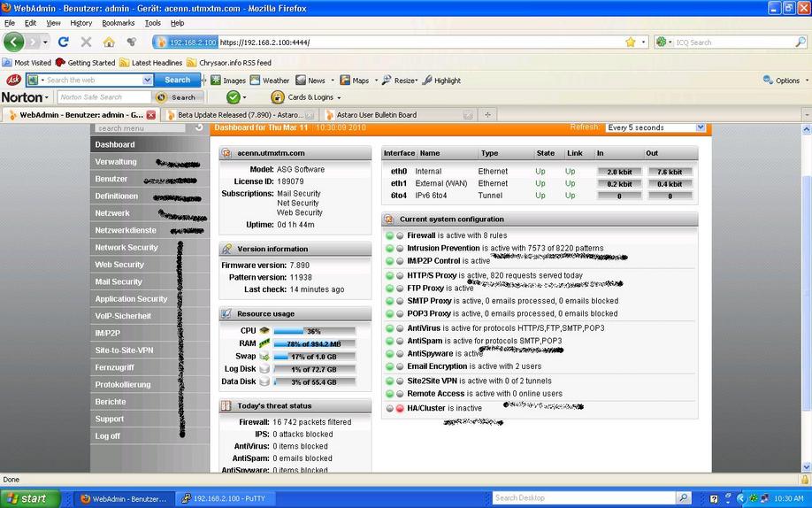Click the CPU chip icon in Resource usage
812x508 pixels.
click(x=264, y=331)
